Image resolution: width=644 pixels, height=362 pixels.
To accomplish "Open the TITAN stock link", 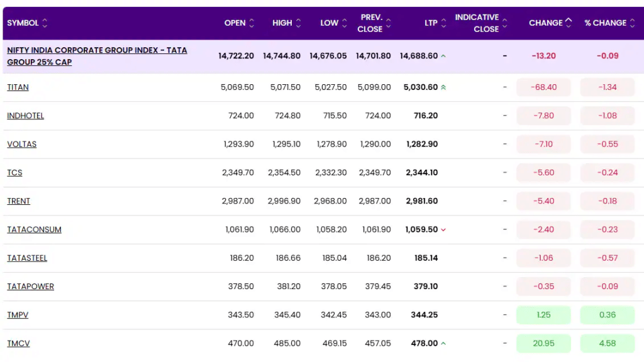I will coord(18,87).
